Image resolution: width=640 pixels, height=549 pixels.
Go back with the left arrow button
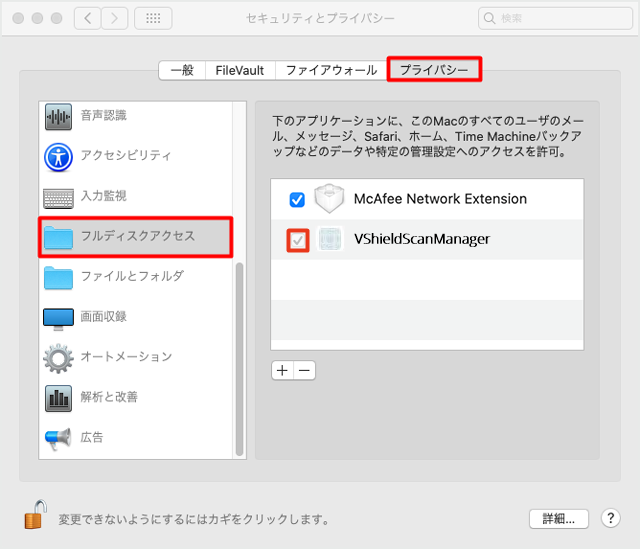[x=87, y=18]
